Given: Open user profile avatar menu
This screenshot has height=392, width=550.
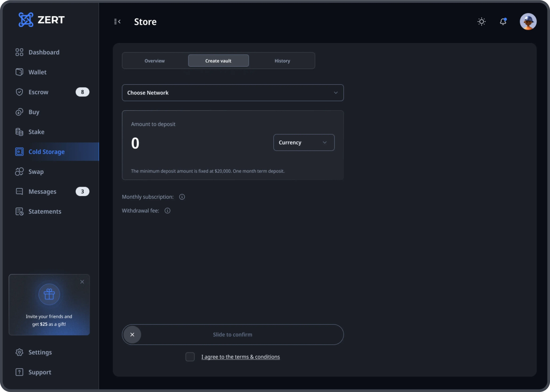Looking at the screenshot, I should pos(528,21).
